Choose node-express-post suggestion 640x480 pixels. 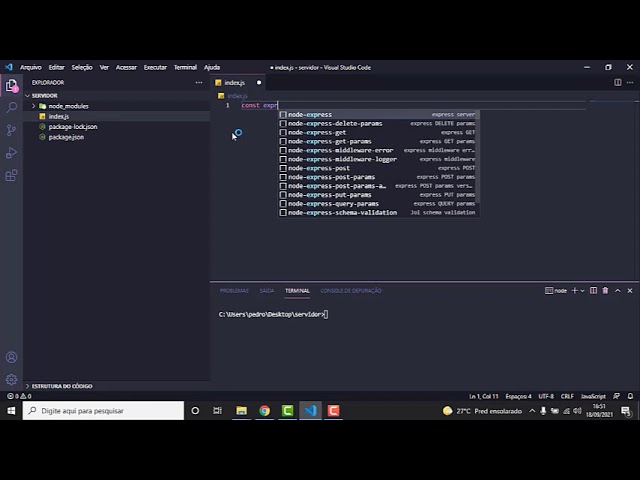click(378, 168)
